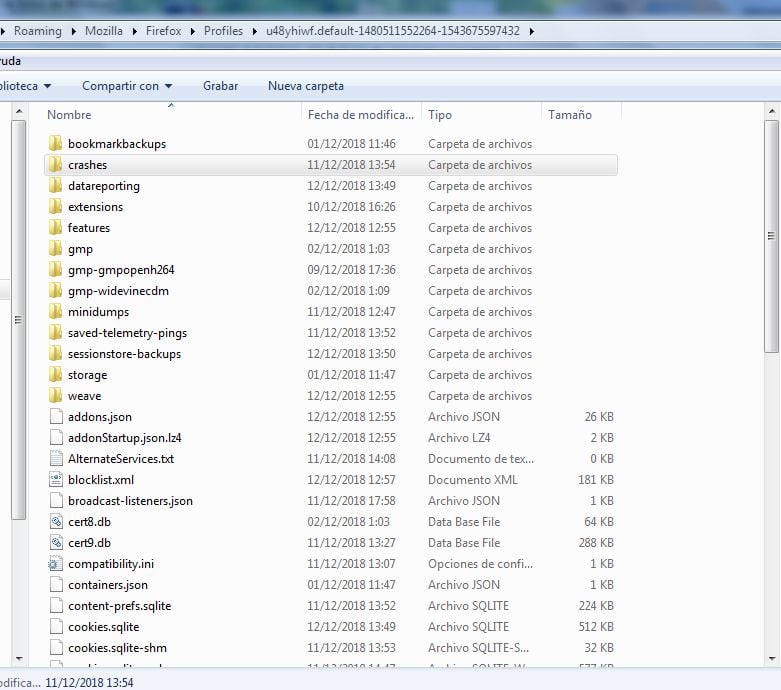Select the blocklist.xml file icon

coord(56,480)
